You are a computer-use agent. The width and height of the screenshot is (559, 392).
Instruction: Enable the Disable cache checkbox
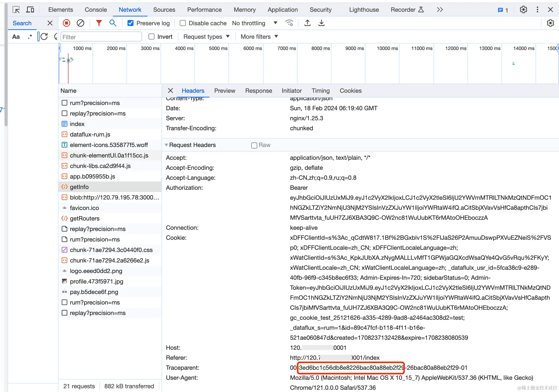(183, 23)
